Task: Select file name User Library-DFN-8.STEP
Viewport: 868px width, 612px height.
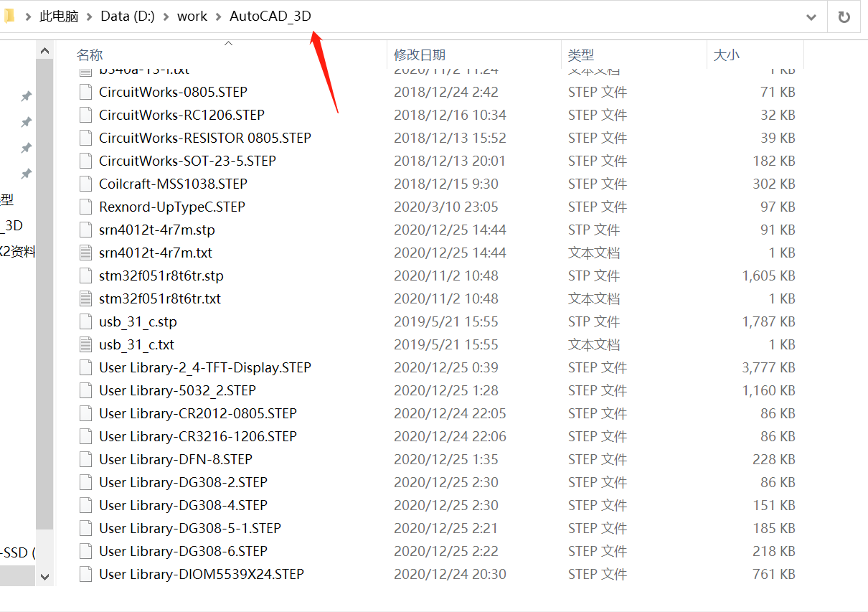Action: (x=176, y=459)
